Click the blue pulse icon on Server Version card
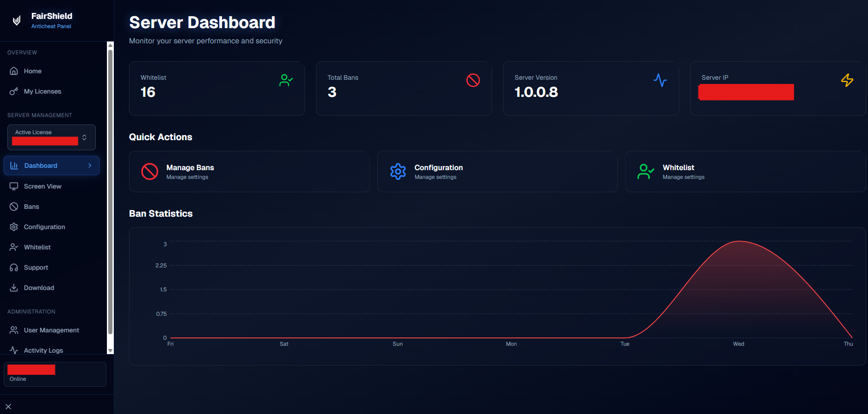The image size is (868, 414). pyautogui.click(x=660, y=80)
